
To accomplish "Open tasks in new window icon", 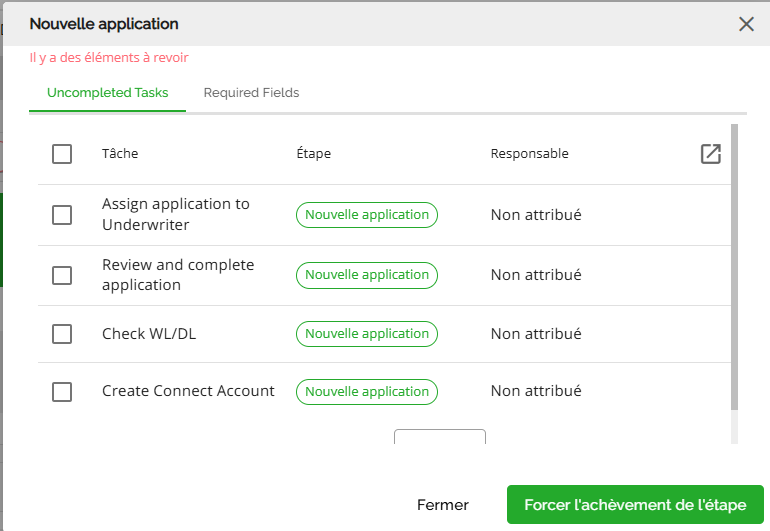I will coord(710,154).
